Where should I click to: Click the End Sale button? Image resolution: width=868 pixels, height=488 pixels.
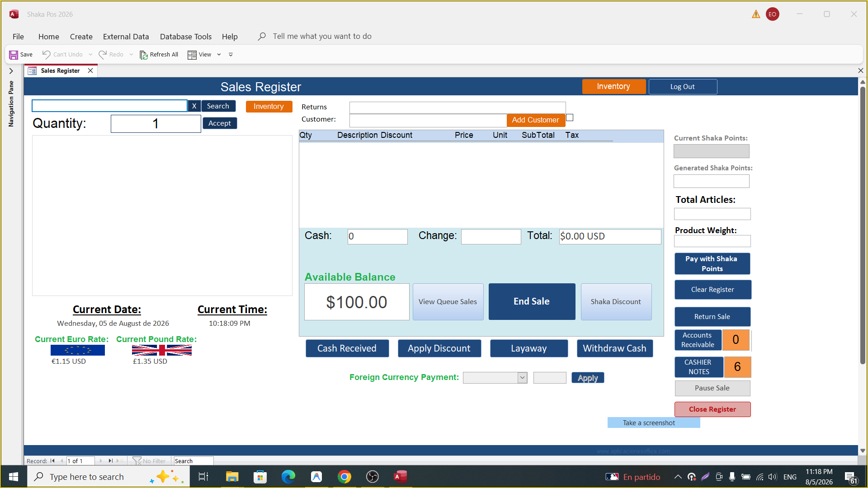532,302
